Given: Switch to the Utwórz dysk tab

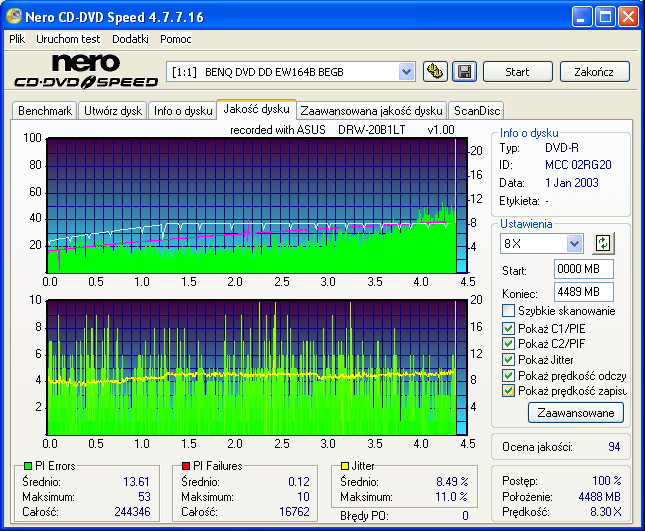Looking at the screenshot, I should pyautogui.click(x=113, y=111).
